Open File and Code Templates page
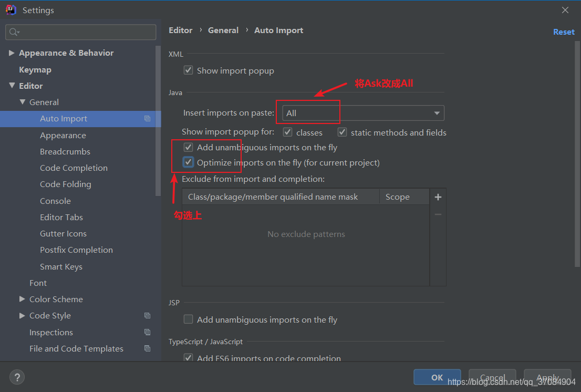Image resolution: width=581 pixels, height=392 pixels. coord(76,349)
